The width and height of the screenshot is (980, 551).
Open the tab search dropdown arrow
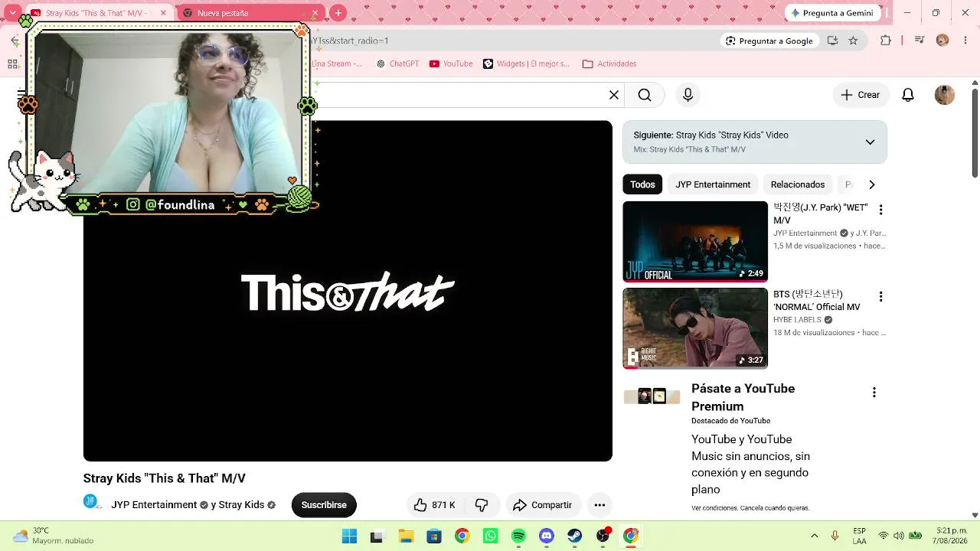click(x=13, y=13)
